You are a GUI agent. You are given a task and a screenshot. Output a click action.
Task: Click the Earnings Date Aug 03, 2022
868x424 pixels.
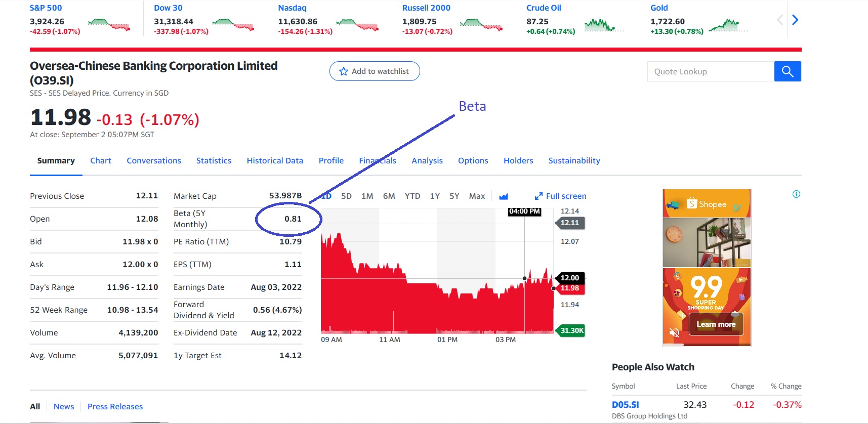click(x=276, y=287)
